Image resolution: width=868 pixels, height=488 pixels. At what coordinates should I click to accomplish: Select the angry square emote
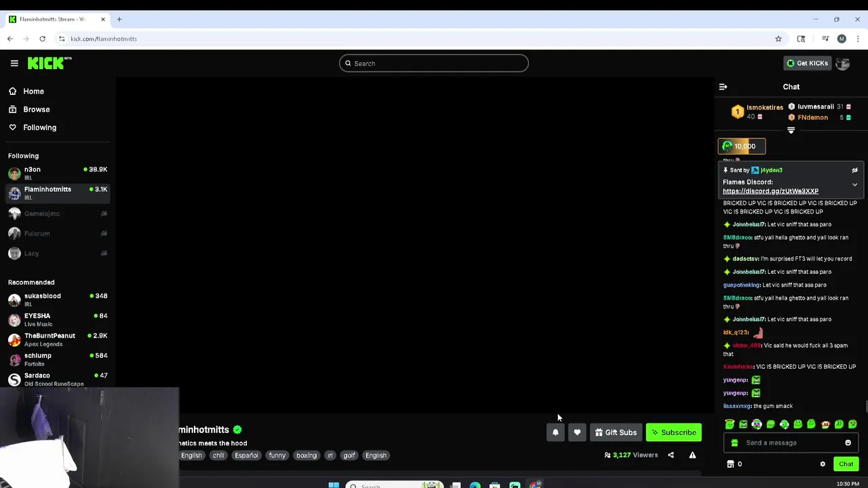(743, 424)
